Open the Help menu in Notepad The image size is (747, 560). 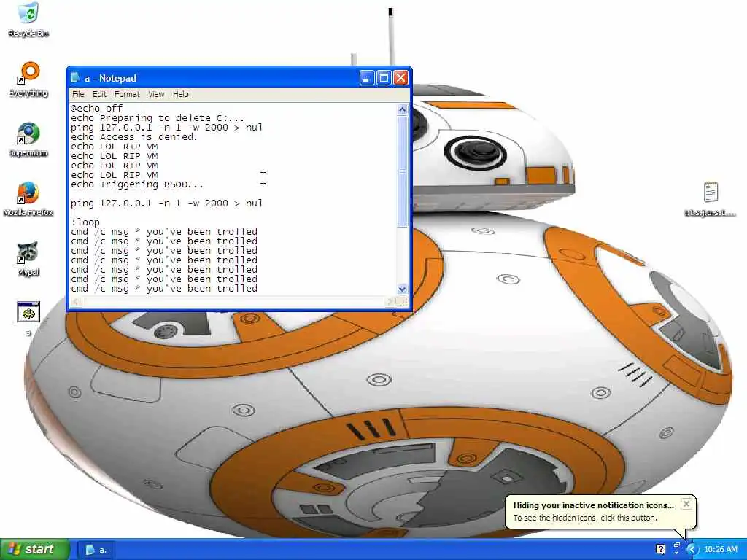[x=181, y=94]
